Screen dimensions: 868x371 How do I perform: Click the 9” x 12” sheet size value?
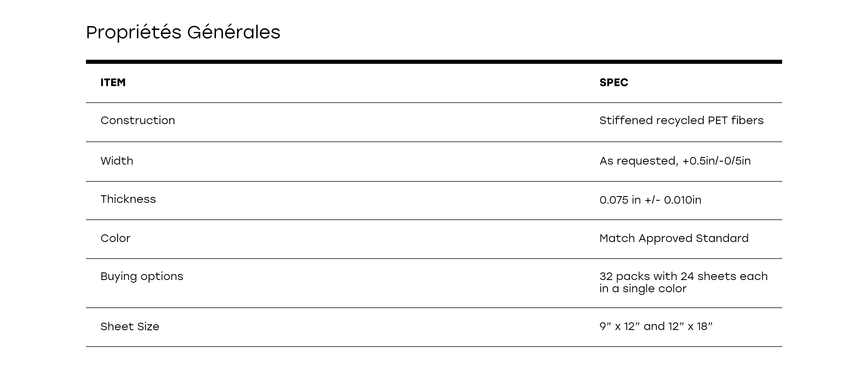coord(619,326)
